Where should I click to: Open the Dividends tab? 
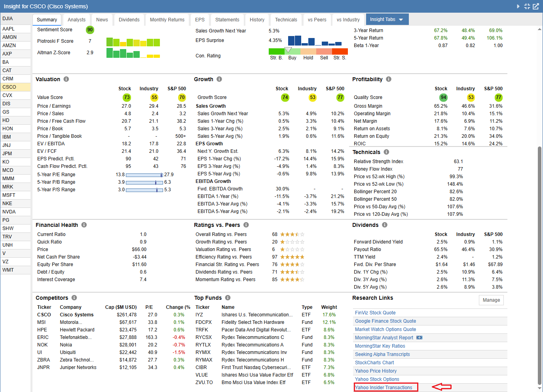coord(129,20)
